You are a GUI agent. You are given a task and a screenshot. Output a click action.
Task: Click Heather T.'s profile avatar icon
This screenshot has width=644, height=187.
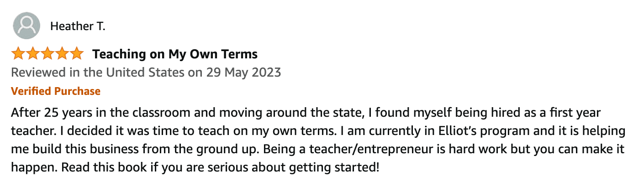click(26, 26)
